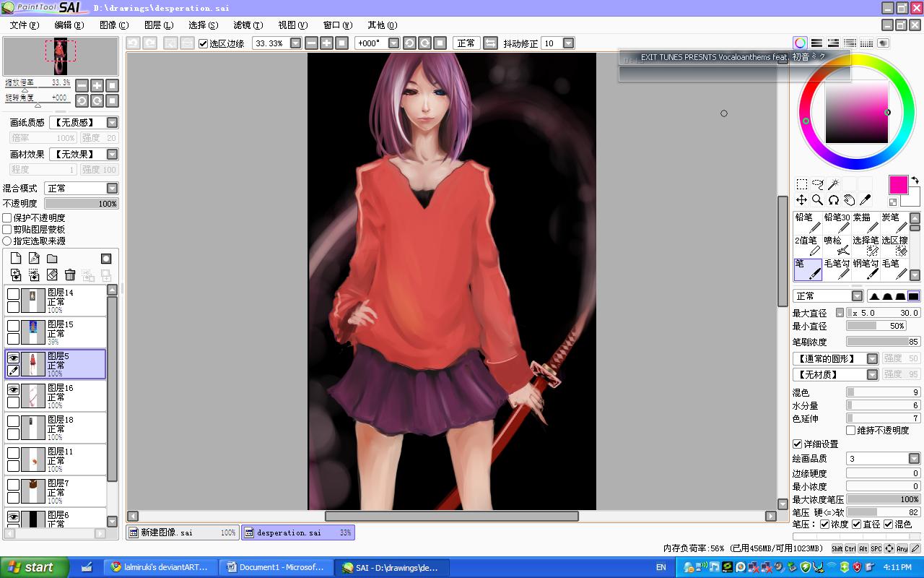Flip the canvas view horizontally
The width and height of the screenshot is (924, 578).
click(x=490, y=43)
